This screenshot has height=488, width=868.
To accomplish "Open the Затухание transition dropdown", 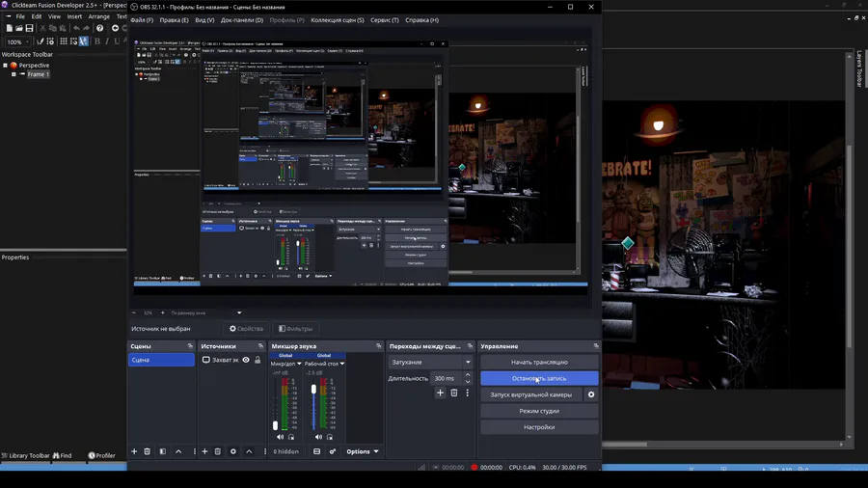I will 430,362.
